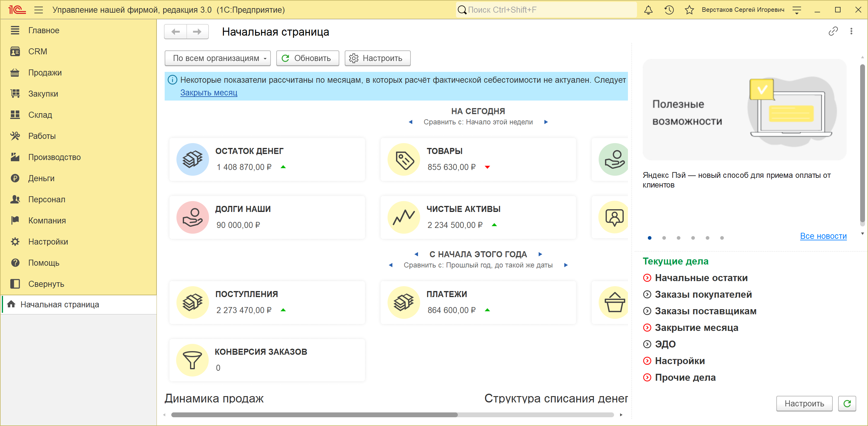The image size is (868, 426).
Task: Open the Компания section
Action: (x=78, y=221)
